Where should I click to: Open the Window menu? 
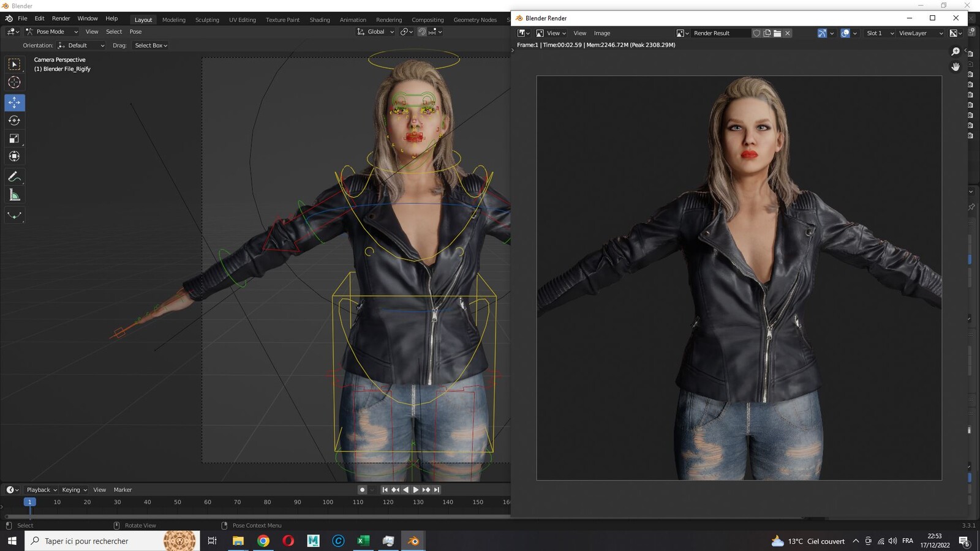click(88, 18)
